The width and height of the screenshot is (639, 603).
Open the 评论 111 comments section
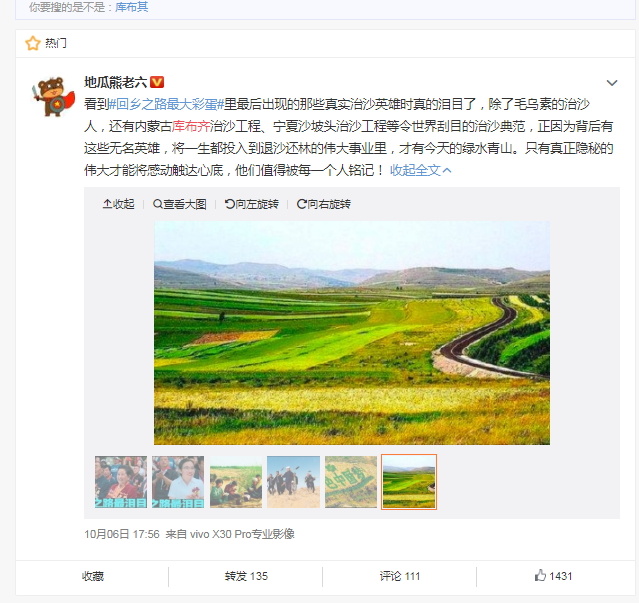click(399, 576)
